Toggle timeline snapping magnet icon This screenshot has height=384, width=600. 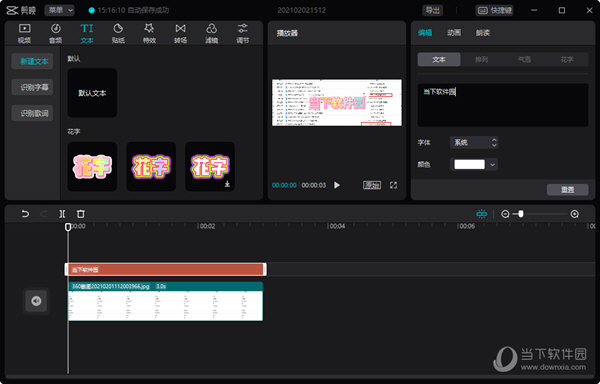(482, 214)
